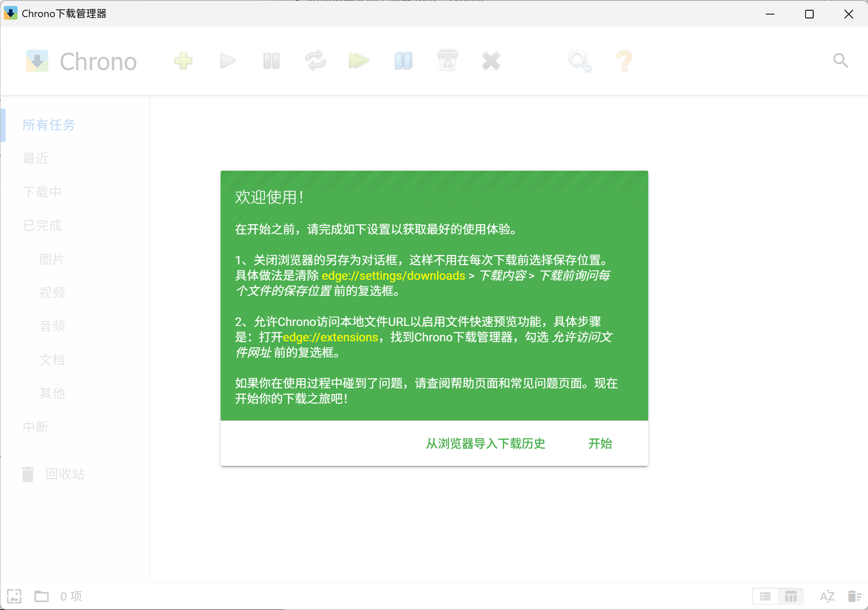The image size is (868, 610).
Task: Switch to list view layout
Action: (766, 597)
